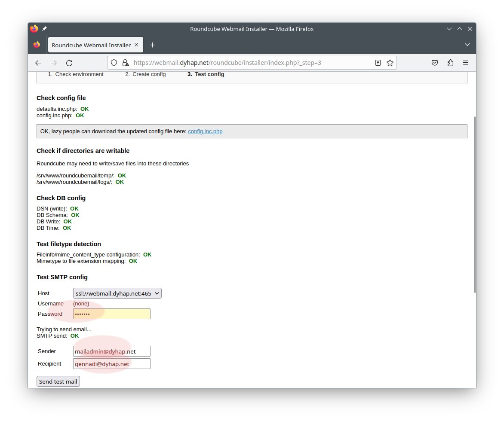Open Firefox hamburger application menu
Screen dimensions: 504x421
(x=466, y=63)
